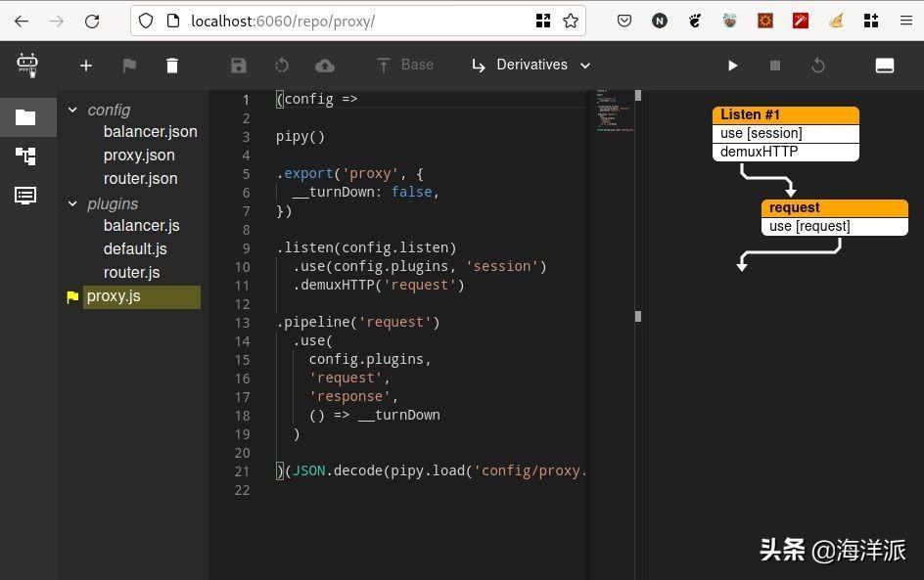Select the demuxHTTP diagram node
This screenshot has width=924, height=580.
(x=786, y=153)
